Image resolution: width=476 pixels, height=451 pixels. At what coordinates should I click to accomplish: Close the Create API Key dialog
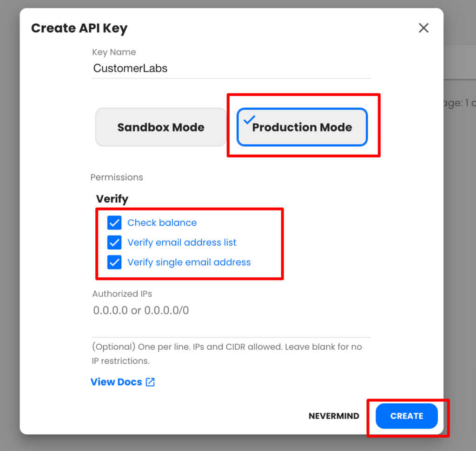(423, 28)
